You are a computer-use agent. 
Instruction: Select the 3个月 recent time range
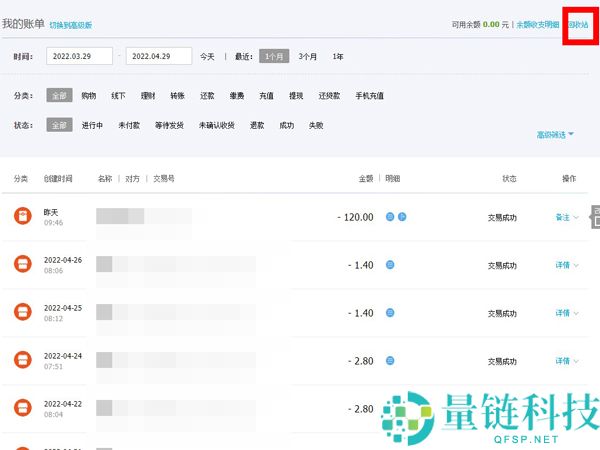(308, 57)
